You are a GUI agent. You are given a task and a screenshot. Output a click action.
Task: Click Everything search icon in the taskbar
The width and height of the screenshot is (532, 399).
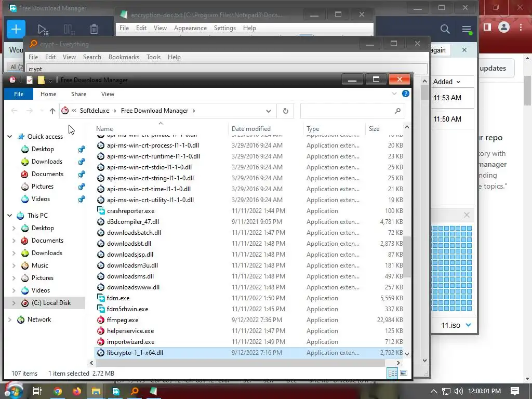pos(135,391)
